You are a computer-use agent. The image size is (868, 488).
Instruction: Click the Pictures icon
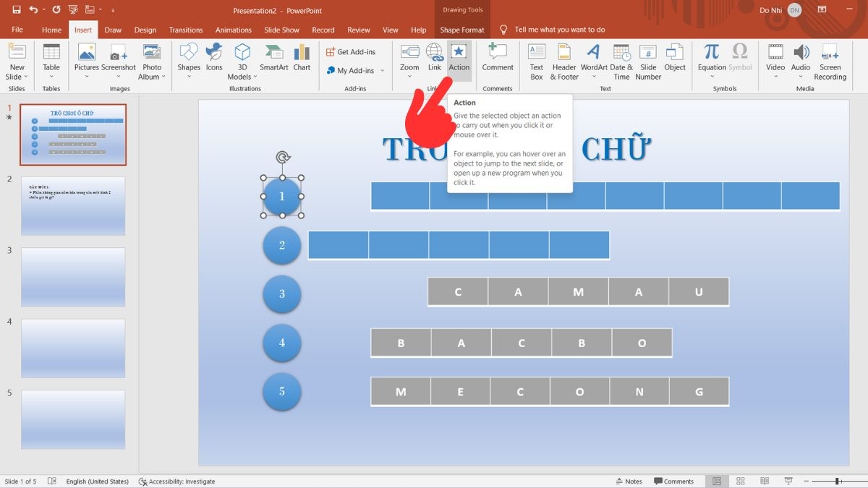point(87,52)
